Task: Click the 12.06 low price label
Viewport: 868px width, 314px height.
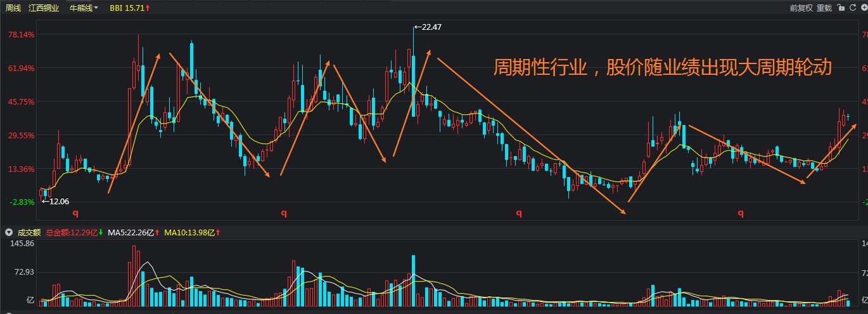Action: 58,201
